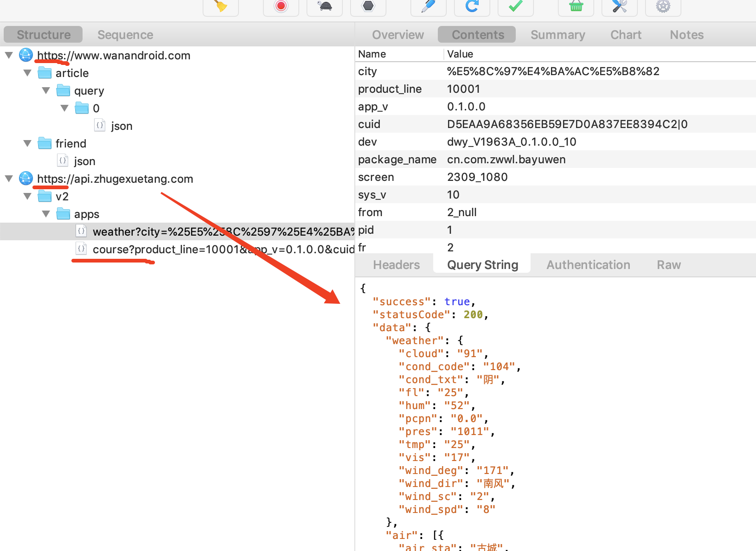Click the city parameter name cell

click(x=367, y=71)
